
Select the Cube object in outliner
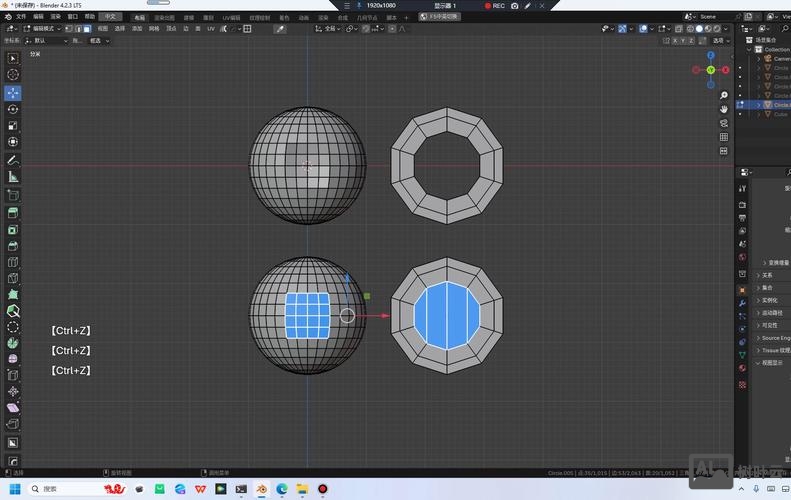(781, 114)
